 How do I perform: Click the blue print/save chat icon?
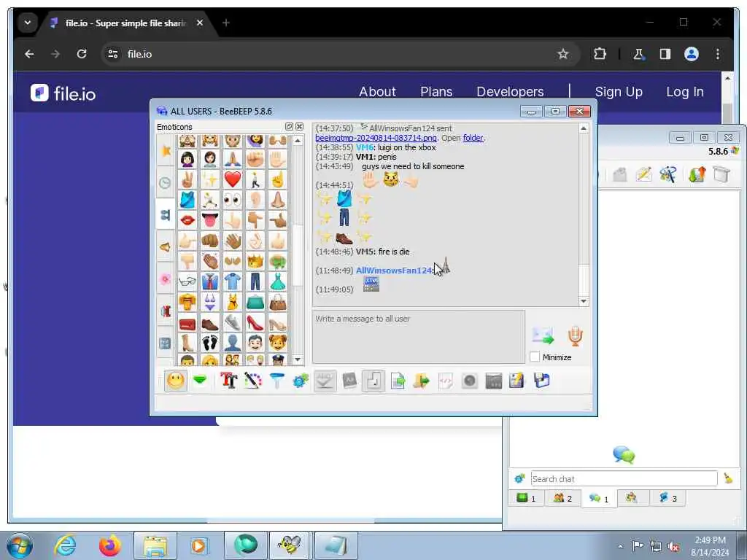pyautogui.click(x=542, y=381)
